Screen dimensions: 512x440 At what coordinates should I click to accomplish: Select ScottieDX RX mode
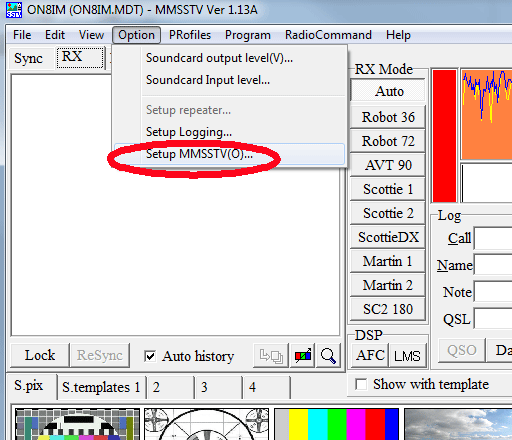tap(388, 237)
